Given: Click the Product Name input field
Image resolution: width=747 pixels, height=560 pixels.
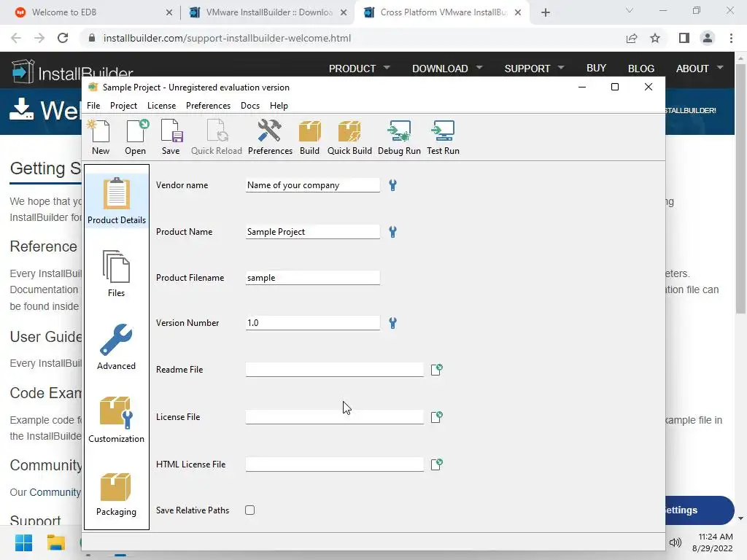Looking at the screenshot, I should click(x=312, y=232).
